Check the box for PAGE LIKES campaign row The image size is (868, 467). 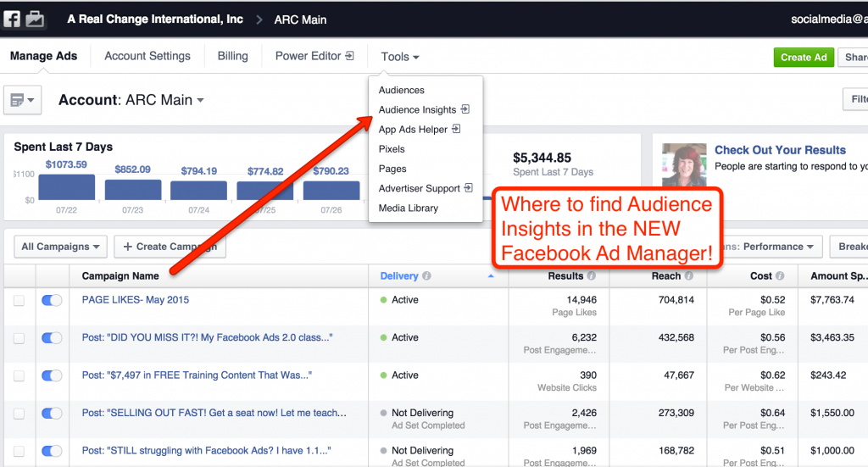click(x=19, y=300)
